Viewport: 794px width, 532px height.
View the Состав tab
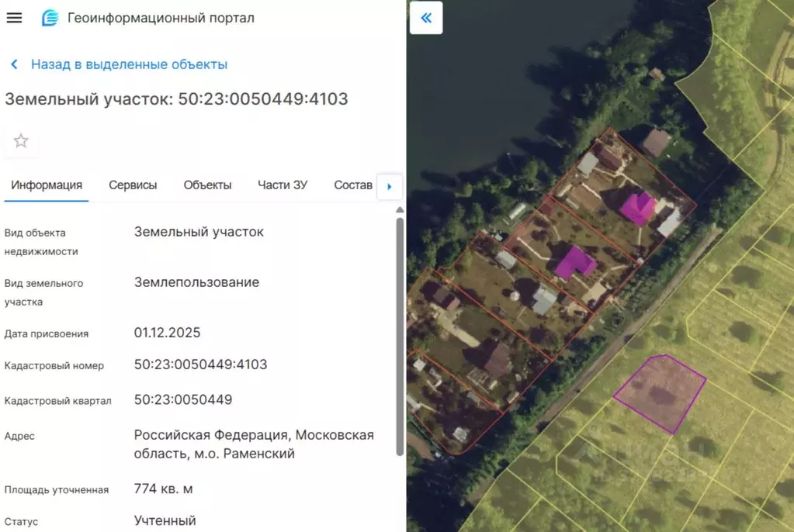point(352,185)
